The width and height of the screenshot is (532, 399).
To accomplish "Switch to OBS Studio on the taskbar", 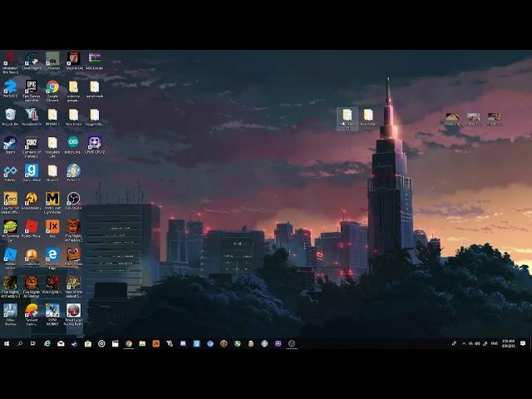I will 292,343.
